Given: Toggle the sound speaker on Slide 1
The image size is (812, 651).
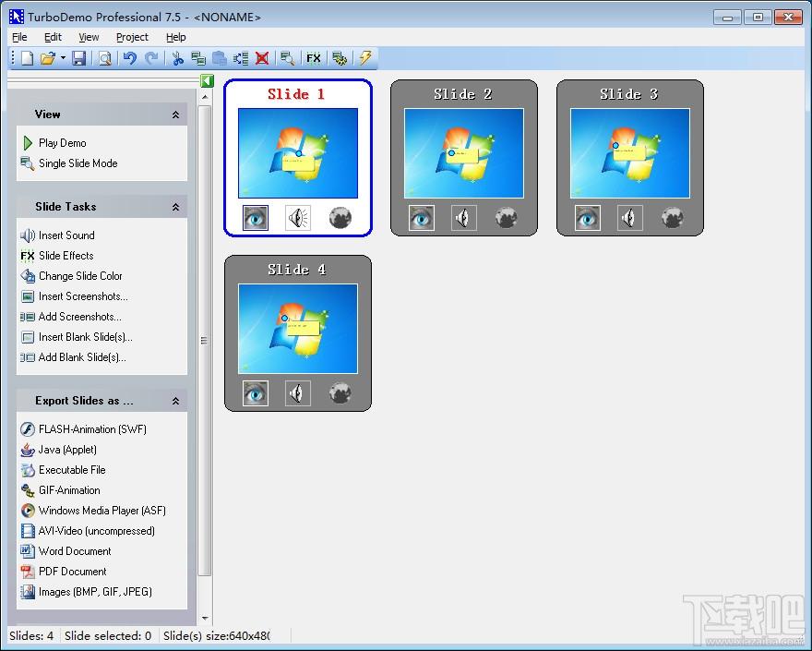Looking at the screenshot, I should point(298,218).
